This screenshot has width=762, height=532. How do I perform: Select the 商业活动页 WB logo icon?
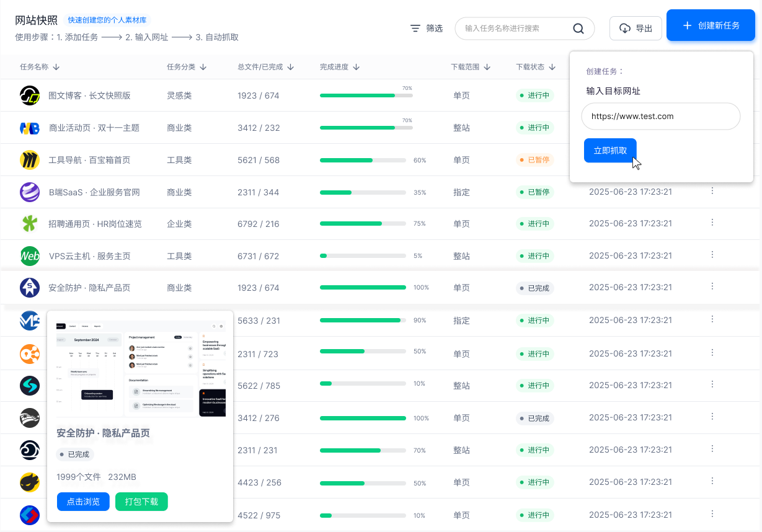tap(30, 127)
